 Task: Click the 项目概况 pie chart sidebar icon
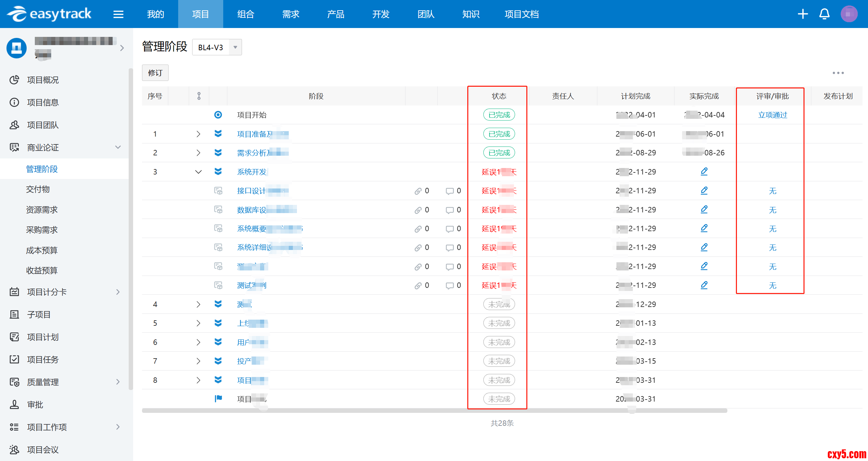pos(14,80)
